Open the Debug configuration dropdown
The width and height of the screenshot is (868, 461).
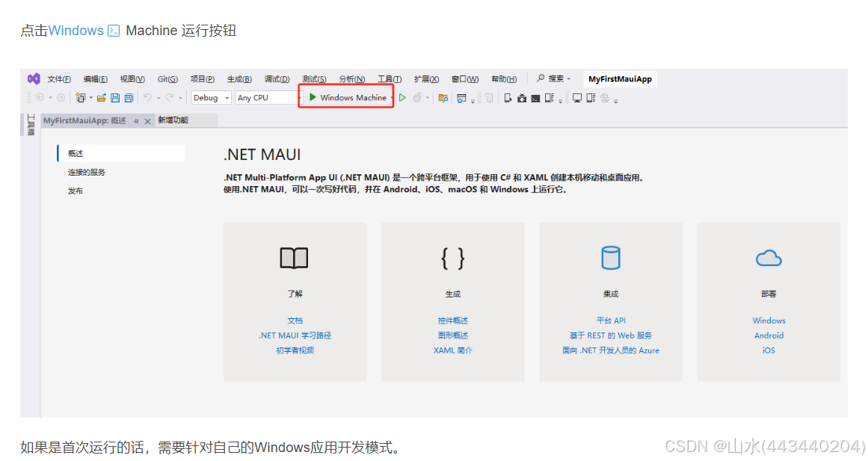pos(211,97)
